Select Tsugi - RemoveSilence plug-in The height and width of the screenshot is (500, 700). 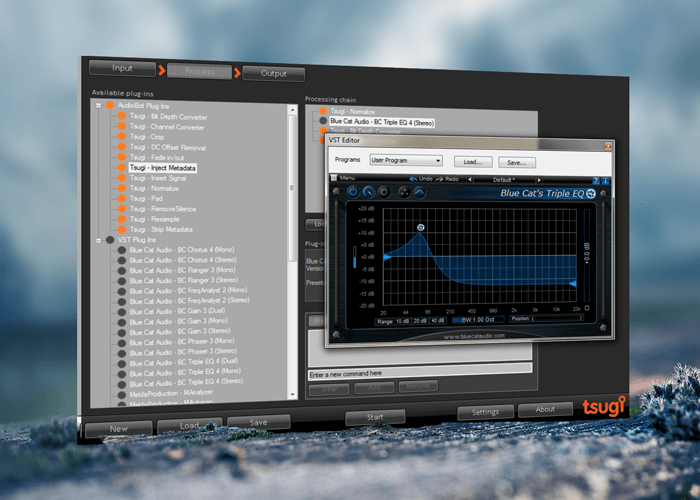coord(162,209)
